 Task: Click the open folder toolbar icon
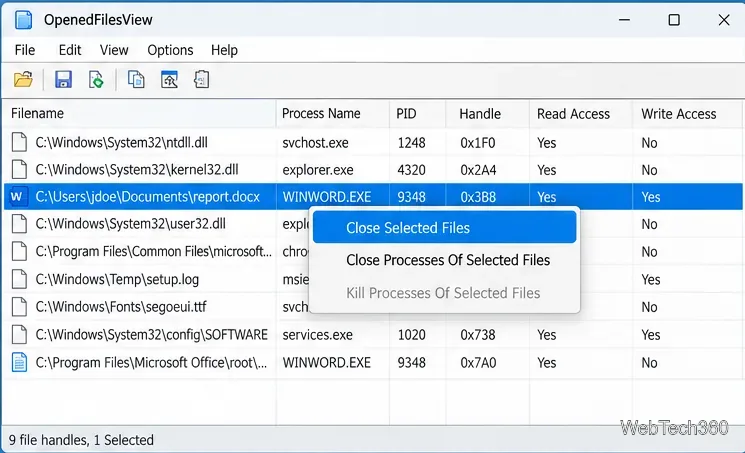[23, 79]
